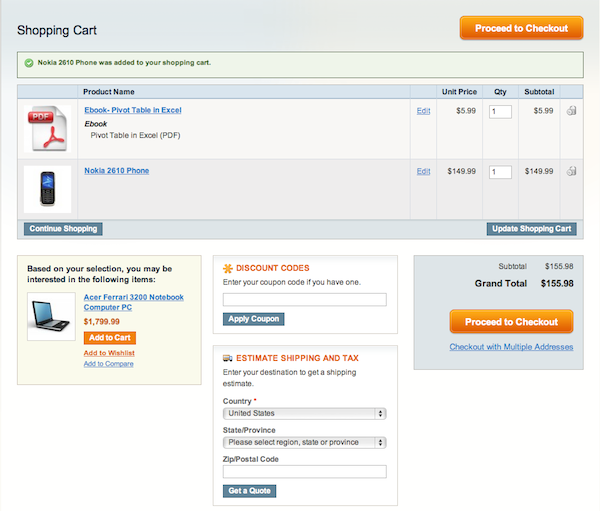This screenshot has height=511, width=600.
Task: Add Acer notebook to Compare
Action: [109, 364]
